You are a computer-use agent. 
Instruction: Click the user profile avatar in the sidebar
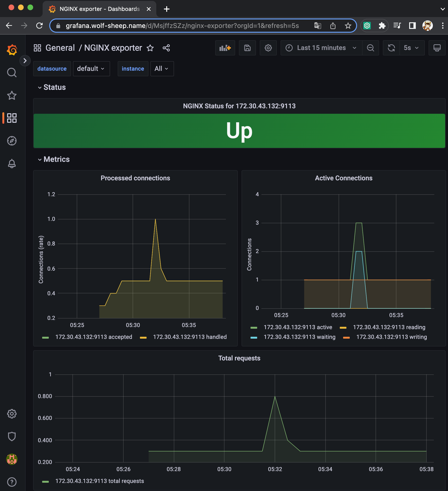tap(12, 459)
